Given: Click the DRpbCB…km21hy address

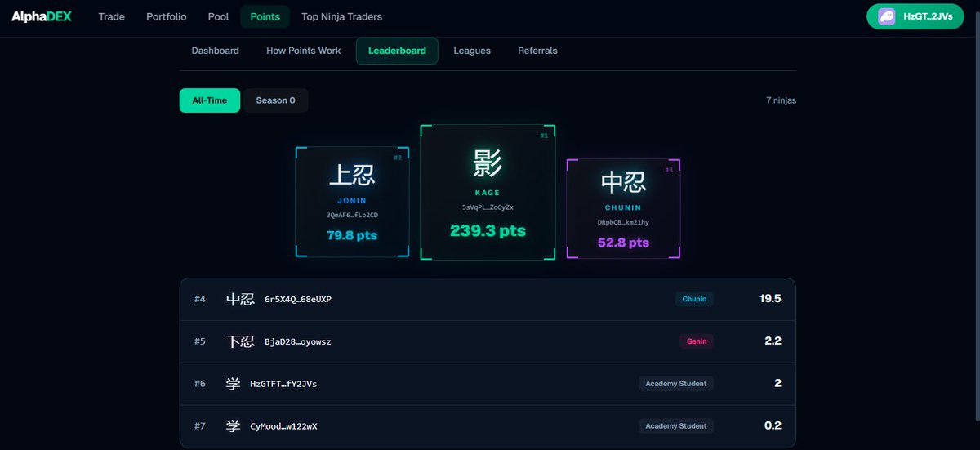Looking at the screenshot, I should coord(623,221).
